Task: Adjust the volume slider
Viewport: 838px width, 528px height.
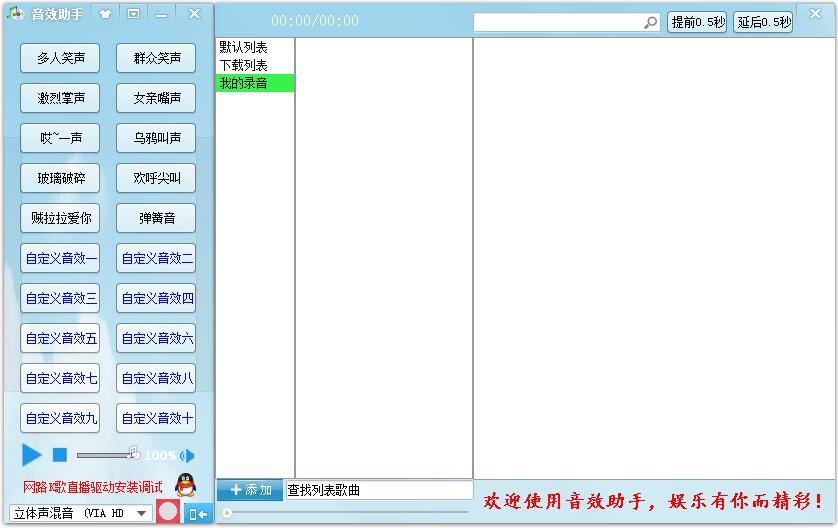Action: pyautogui.click(x=107, y=455)
